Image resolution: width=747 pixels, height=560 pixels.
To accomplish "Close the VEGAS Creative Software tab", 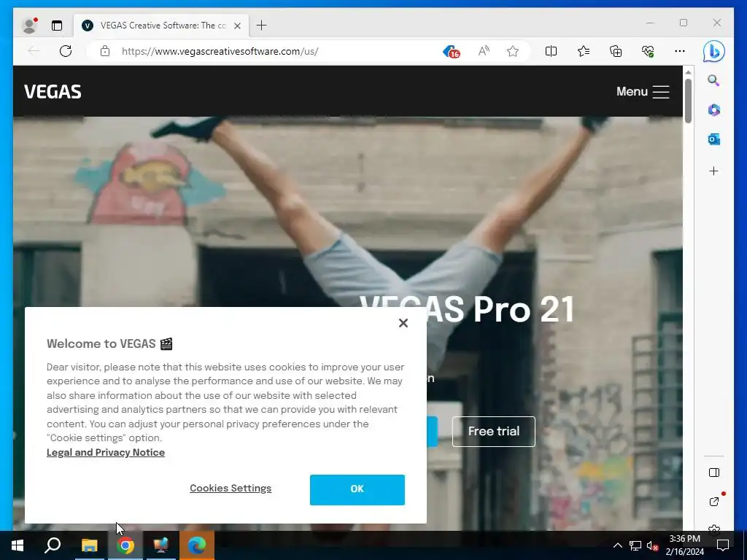I will click(x=237, y=26).
